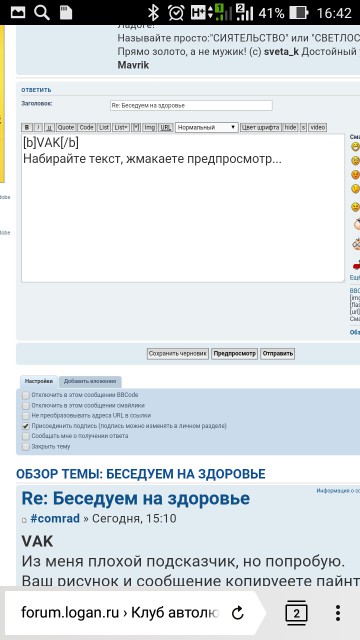Open font size dropdown 'Нормальный'

click(207, 127)
